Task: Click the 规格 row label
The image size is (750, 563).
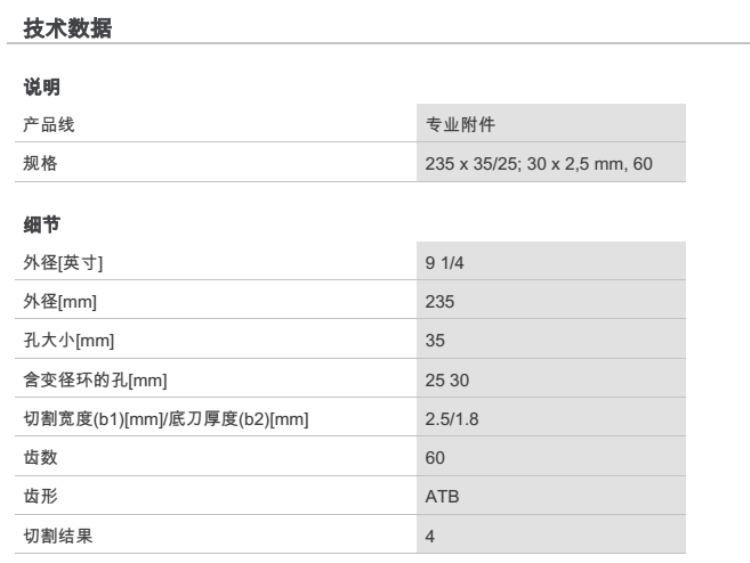Action: 41,163
